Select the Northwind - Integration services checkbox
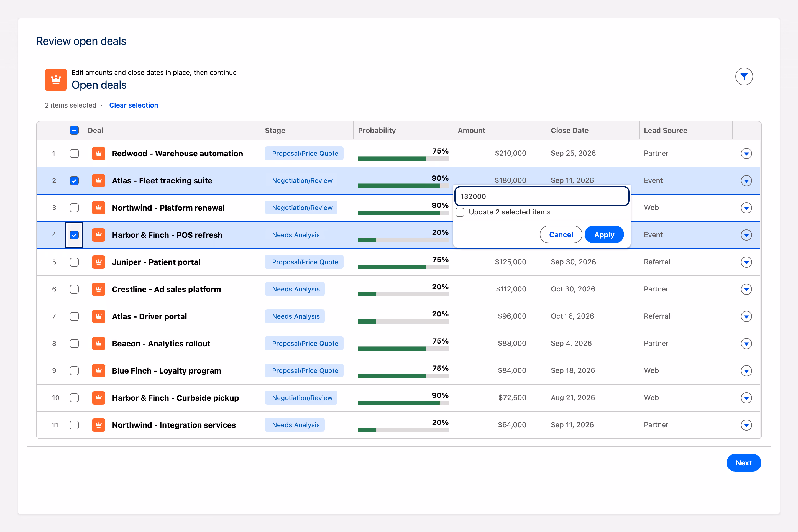Screen dimensions: 798x532 point(74,425)
